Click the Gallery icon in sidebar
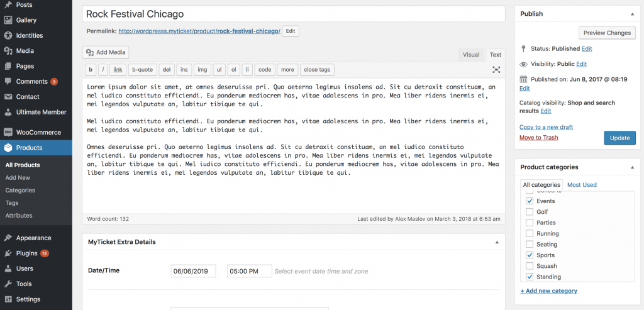This screenshot has height=310, width=644. coord(8,20)
